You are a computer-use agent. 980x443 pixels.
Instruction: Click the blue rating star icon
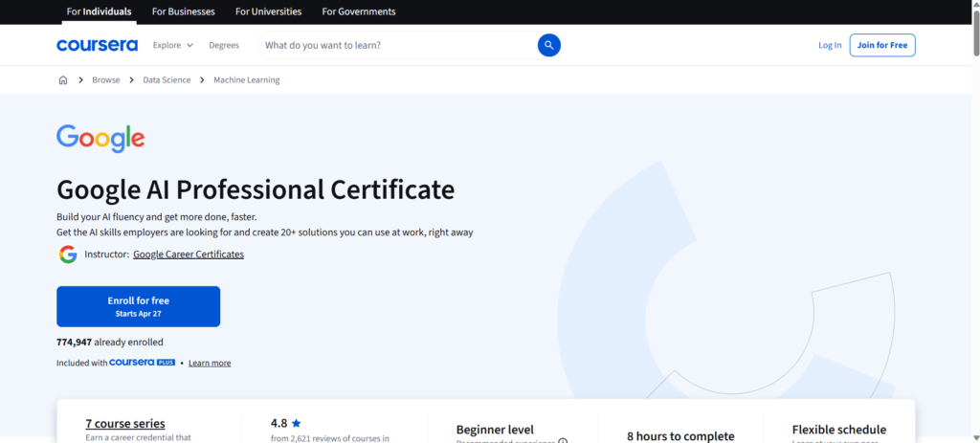(297, 423)
